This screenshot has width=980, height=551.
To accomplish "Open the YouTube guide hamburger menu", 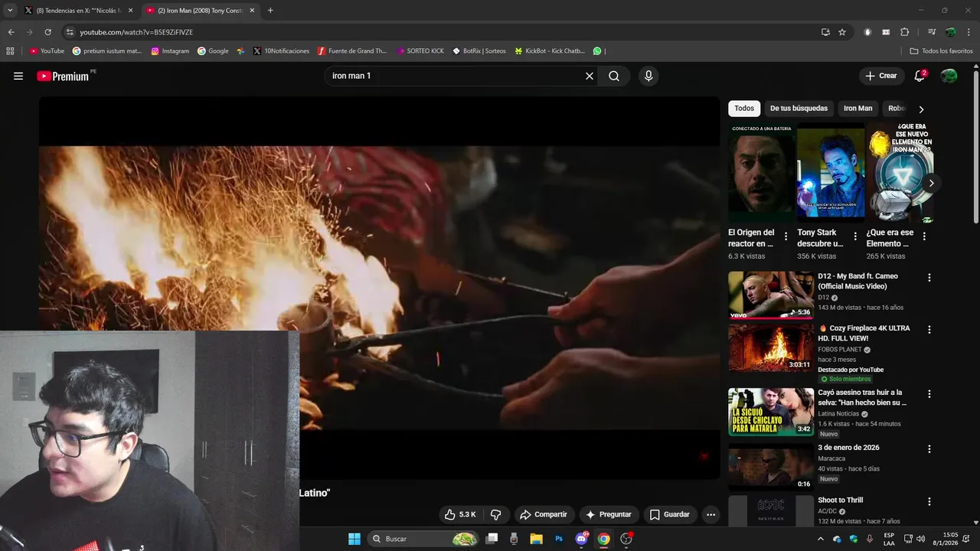I will [x=18, y=76].
